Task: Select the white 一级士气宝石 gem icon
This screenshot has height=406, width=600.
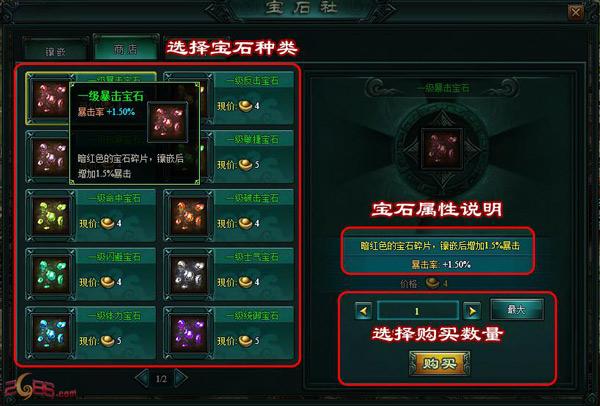Action: click(x=188, y=275)
